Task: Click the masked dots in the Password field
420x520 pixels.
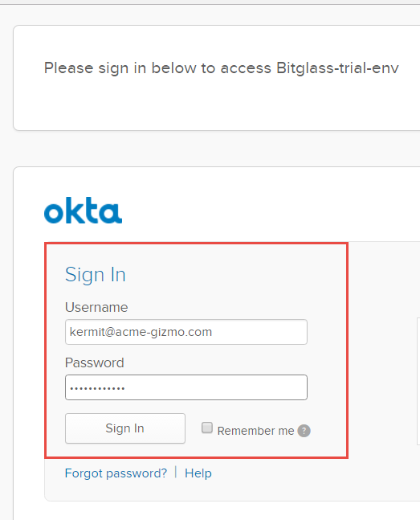Action: [97, 388]
